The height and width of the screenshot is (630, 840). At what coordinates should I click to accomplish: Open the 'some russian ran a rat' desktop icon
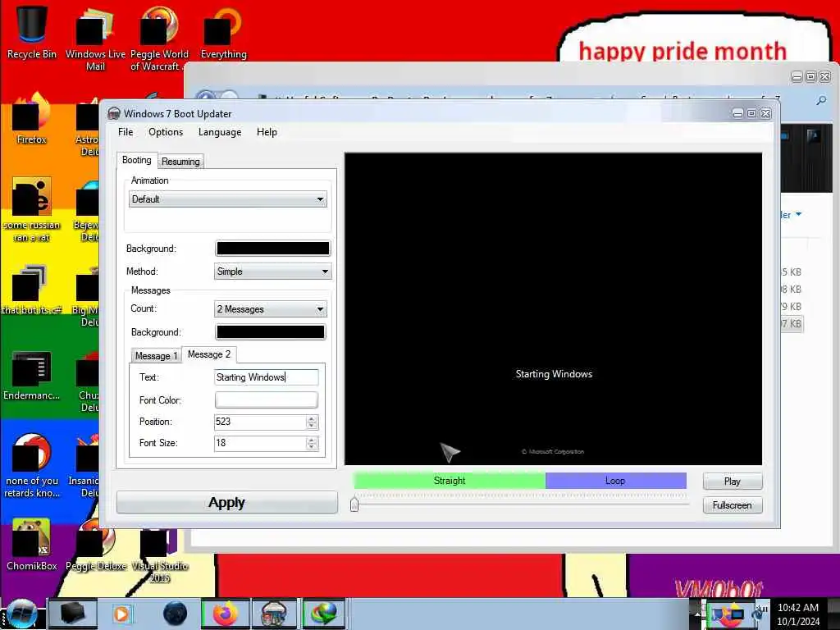[x=32, y=210]
